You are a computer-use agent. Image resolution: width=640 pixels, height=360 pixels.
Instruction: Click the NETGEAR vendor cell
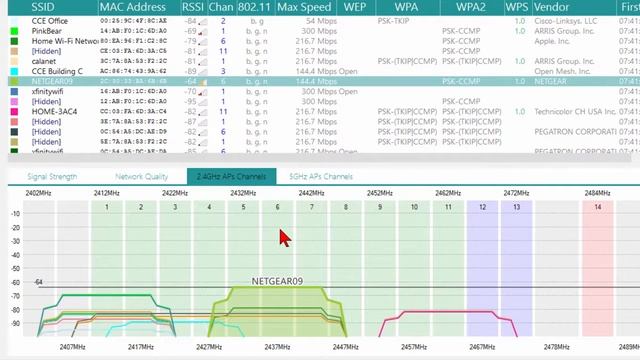coord(550,81)
